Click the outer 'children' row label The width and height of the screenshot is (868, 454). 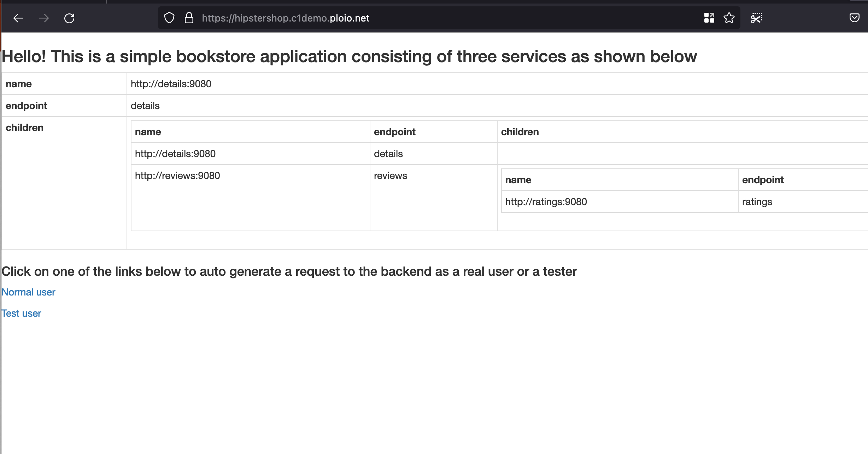[x=24, y=128]
